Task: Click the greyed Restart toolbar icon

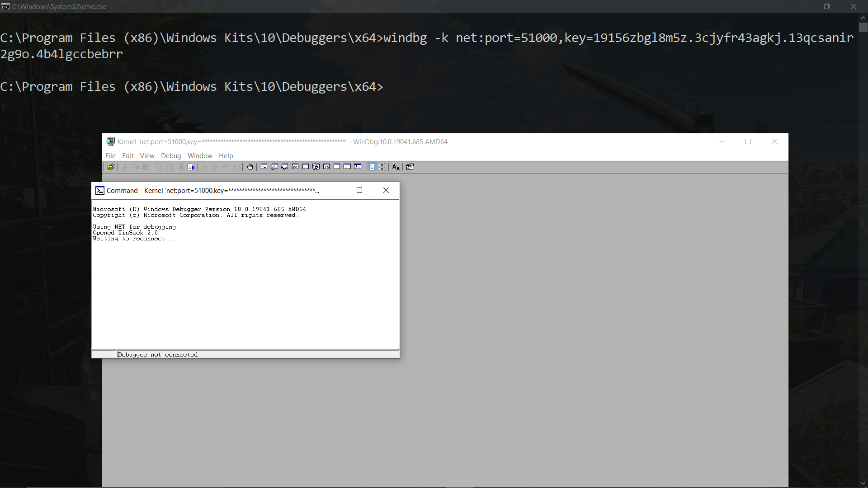Action: click(170, 167)
